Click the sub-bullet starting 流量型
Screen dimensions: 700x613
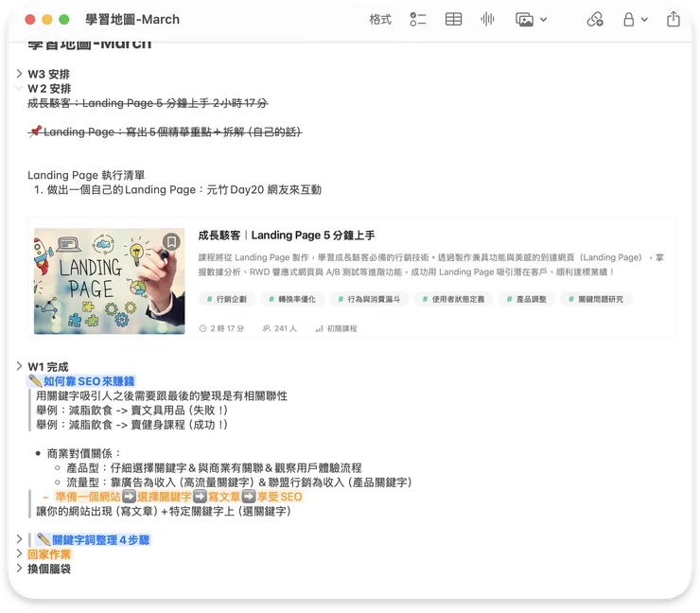point(238,482)
